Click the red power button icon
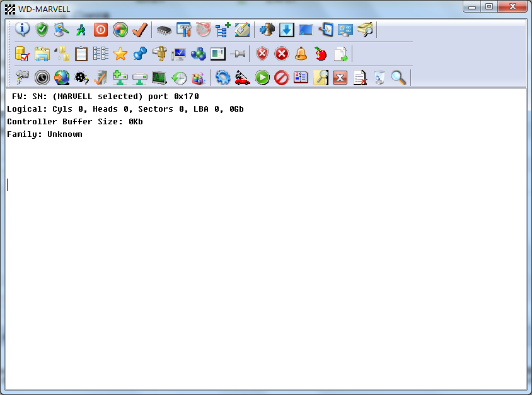Screen dimensions: 532x395 coord(101,30)
